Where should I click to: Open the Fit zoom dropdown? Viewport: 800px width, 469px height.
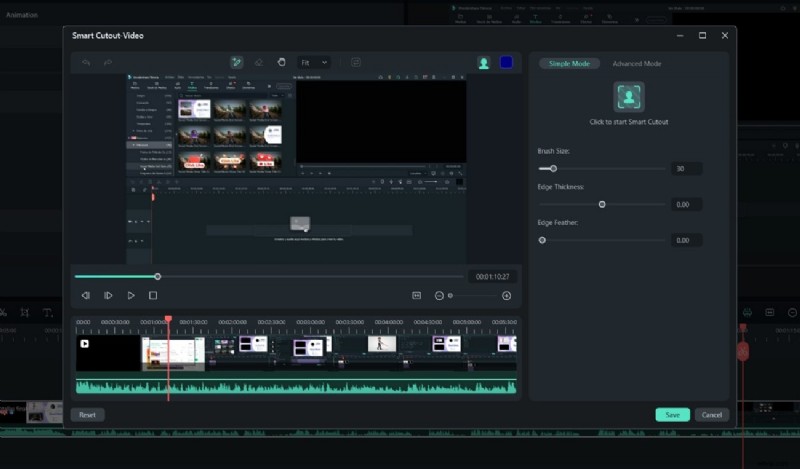coord(314,62)
